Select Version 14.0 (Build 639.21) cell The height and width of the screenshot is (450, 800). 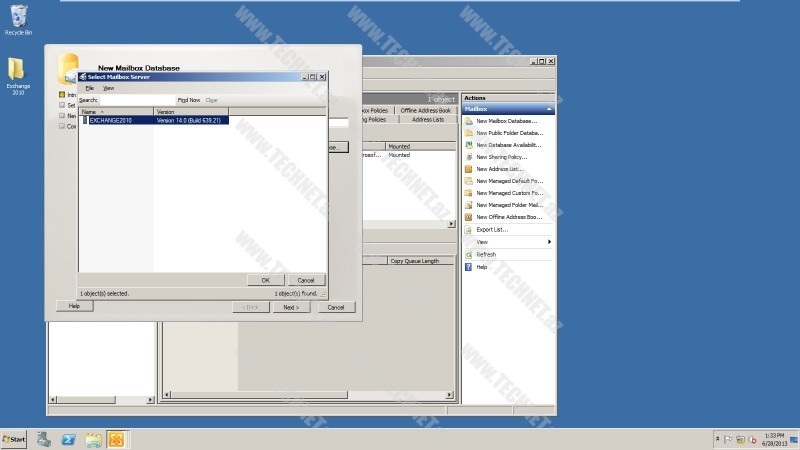pyautogui.click(x=189, y=120)
